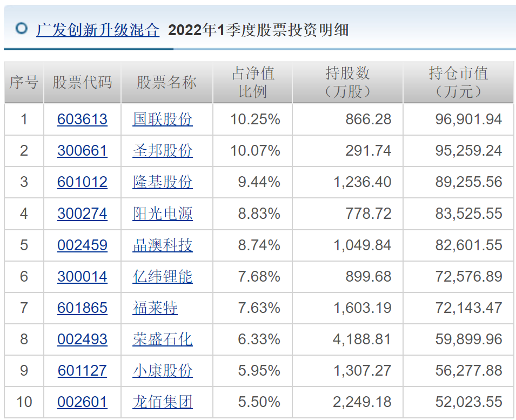This screenshot has height=420, width=516.
Task: Select the 96,901.94 market value cell
Action: [458, 119]
